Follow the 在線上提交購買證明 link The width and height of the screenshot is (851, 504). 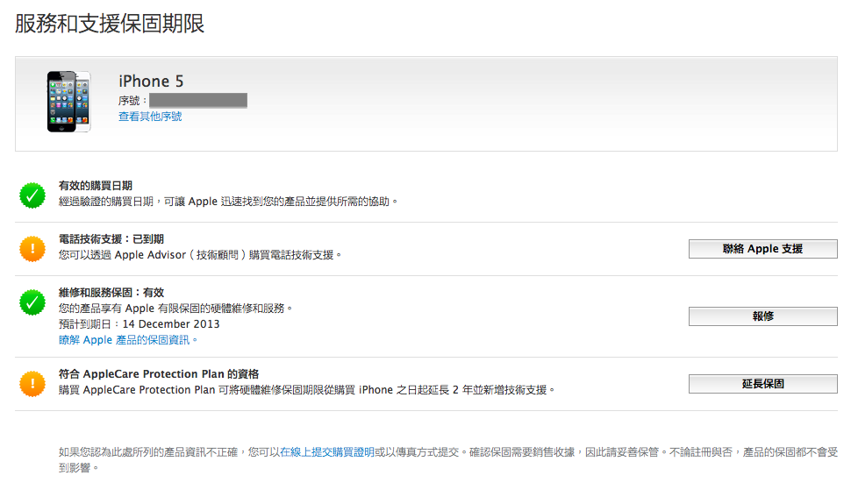click(327, 452)
